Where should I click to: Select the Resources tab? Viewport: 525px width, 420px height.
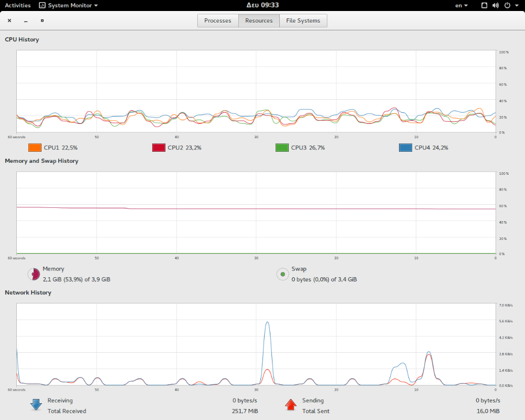tap(259, 20)
